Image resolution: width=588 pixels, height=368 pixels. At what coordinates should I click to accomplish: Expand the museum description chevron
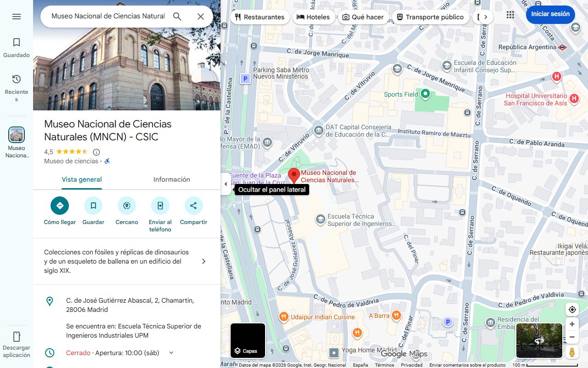coord(204,261)
